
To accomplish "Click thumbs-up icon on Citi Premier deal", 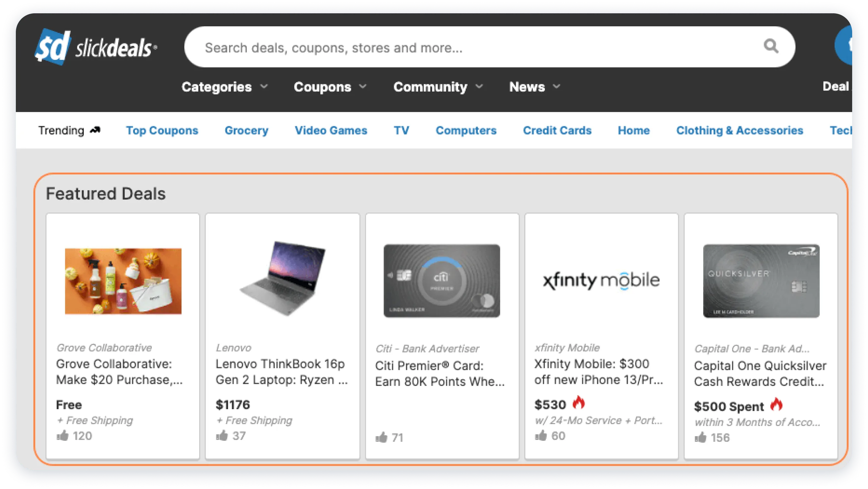I will point(381,437).
